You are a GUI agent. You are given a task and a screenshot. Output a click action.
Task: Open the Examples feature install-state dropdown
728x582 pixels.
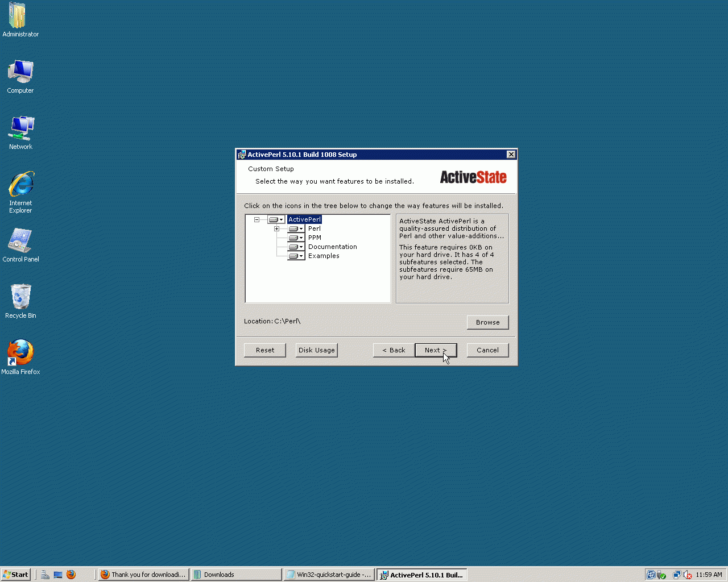[296, 256]
